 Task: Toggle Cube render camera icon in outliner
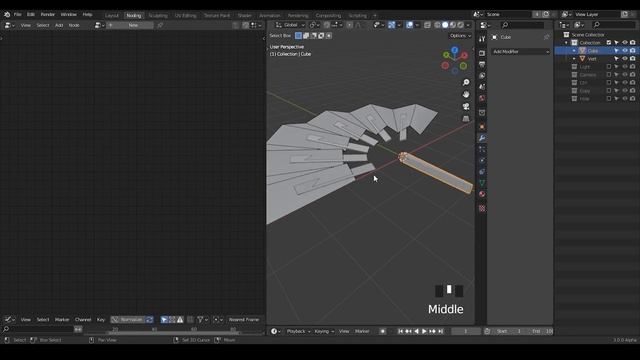632,51
